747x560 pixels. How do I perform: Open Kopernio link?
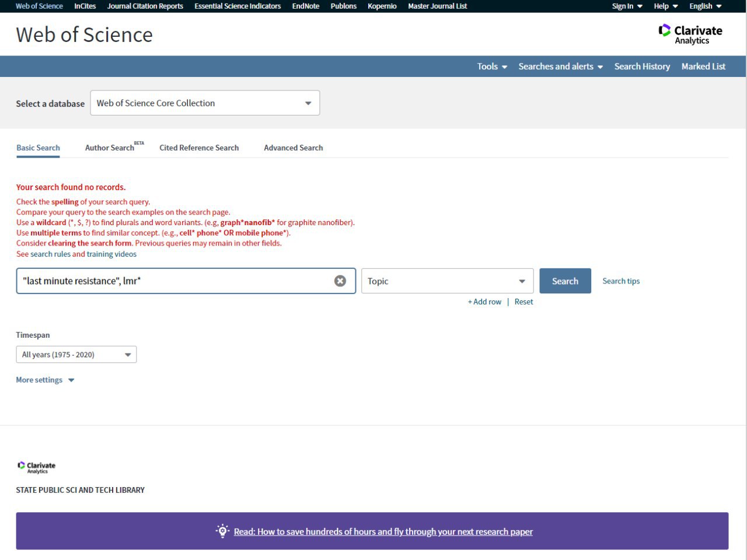coord(382,6)
